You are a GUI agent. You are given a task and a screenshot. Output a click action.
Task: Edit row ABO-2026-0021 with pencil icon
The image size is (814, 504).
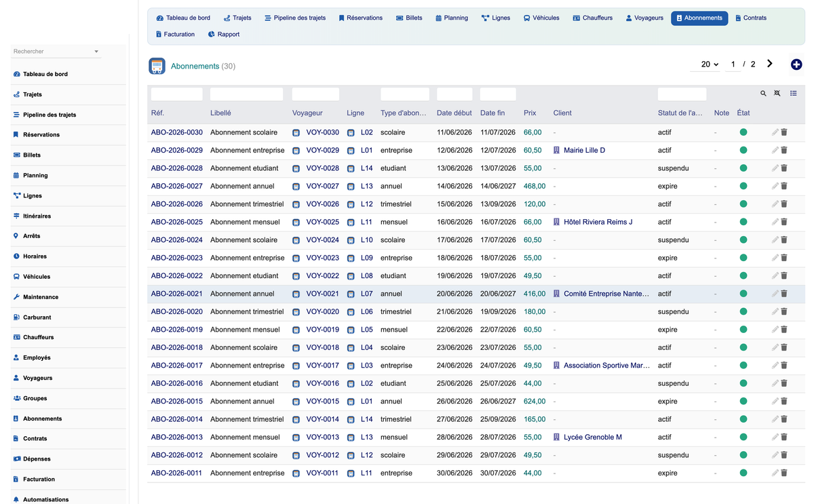tap(775, 294)
